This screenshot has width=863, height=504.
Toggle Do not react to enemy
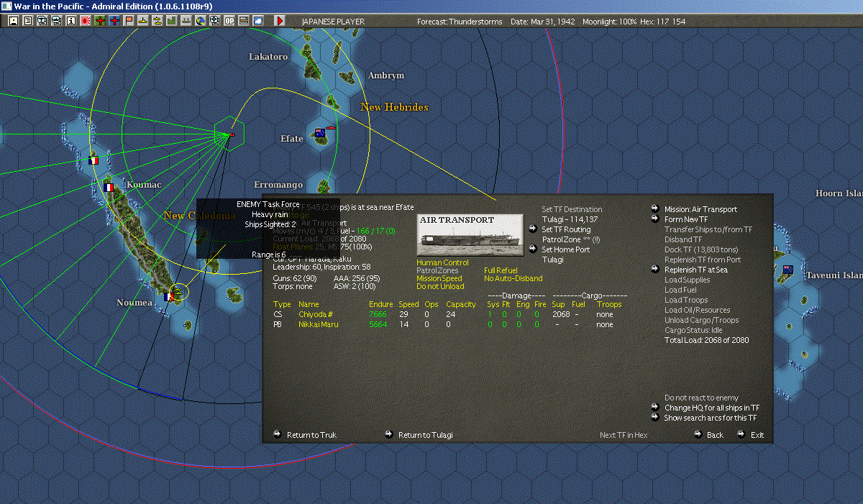pos(701,398)
